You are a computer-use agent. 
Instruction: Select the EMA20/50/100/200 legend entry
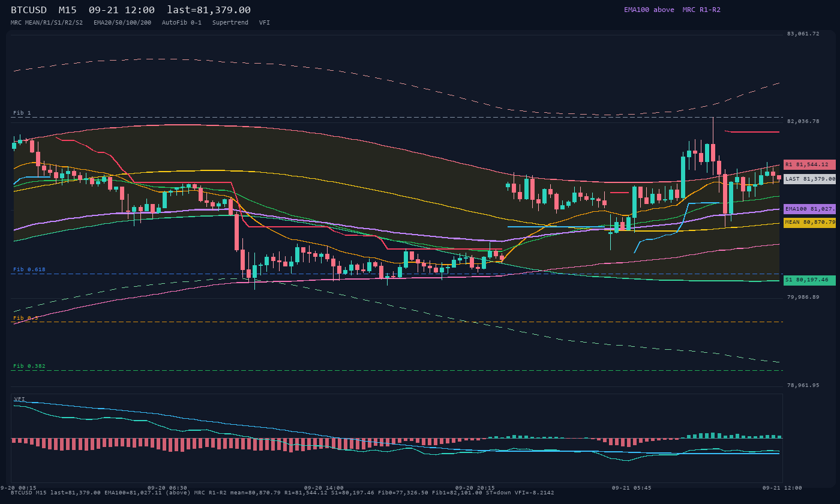(x=122, y=23)
